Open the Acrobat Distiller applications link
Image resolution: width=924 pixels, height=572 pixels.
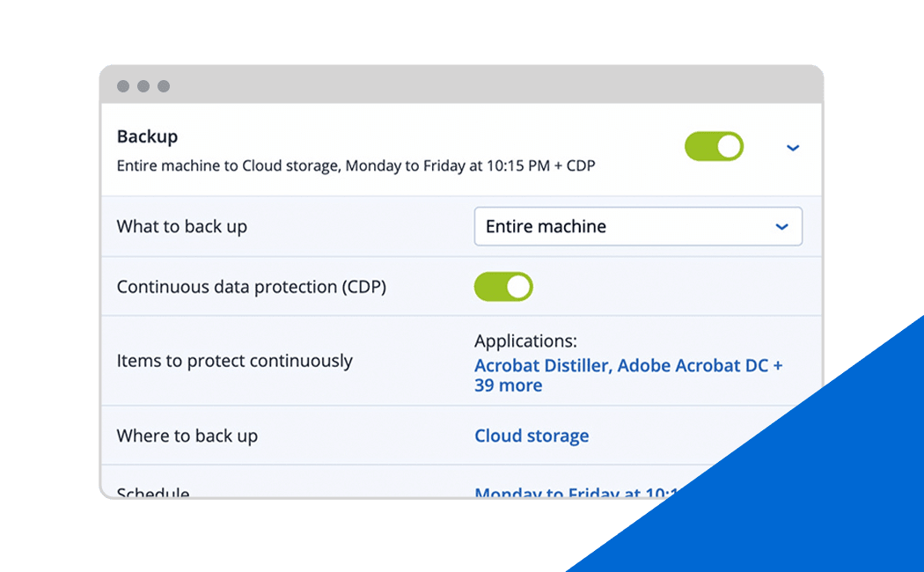pyautogui.click(x=628, y=375)
